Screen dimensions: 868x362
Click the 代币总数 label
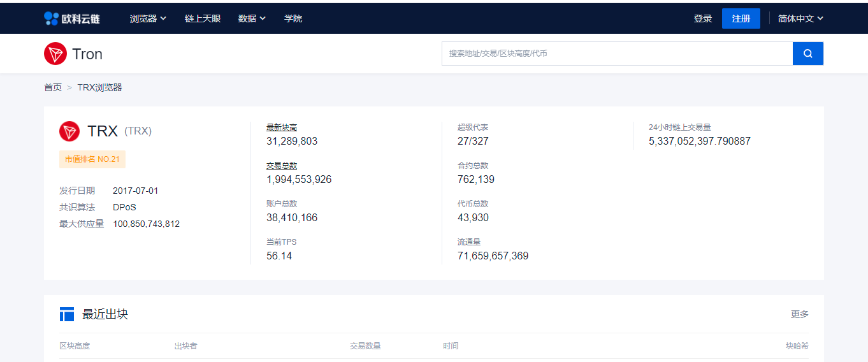click(x=473, y=204)
